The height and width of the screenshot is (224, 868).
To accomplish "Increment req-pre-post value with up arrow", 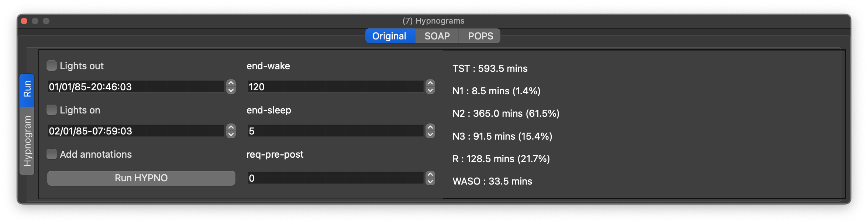I will click(x=430, y=175).
